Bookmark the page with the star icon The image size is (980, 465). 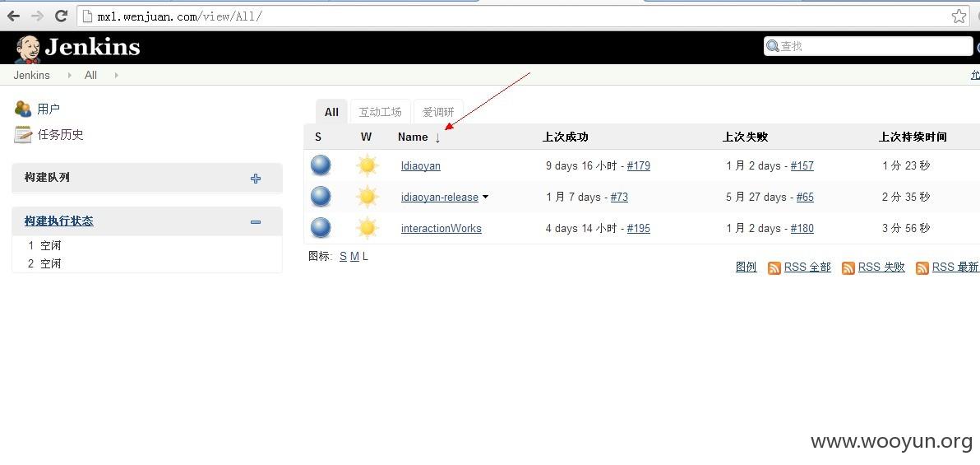[959, 16]
